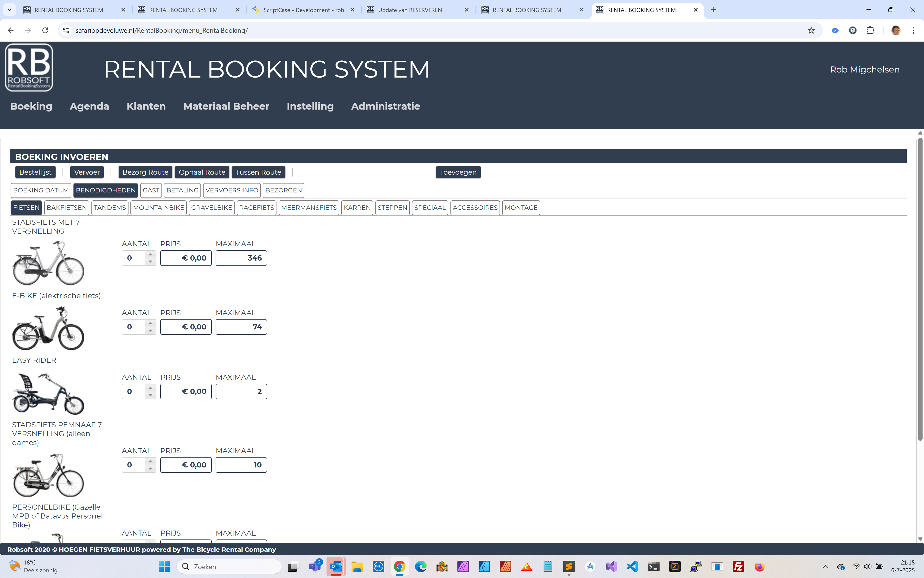
Task: Open File Explorer from the taskbar
Action: (357, 566)
